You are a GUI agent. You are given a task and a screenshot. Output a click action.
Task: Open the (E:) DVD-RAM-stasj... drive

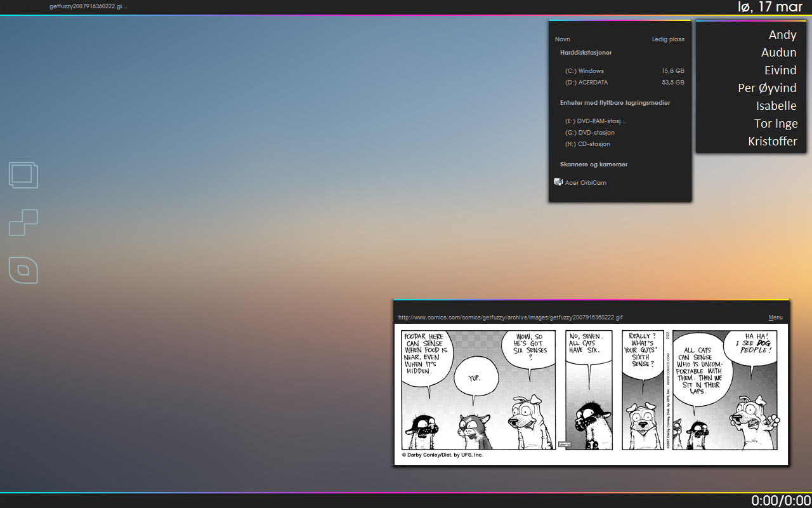(x=595, y=121)
